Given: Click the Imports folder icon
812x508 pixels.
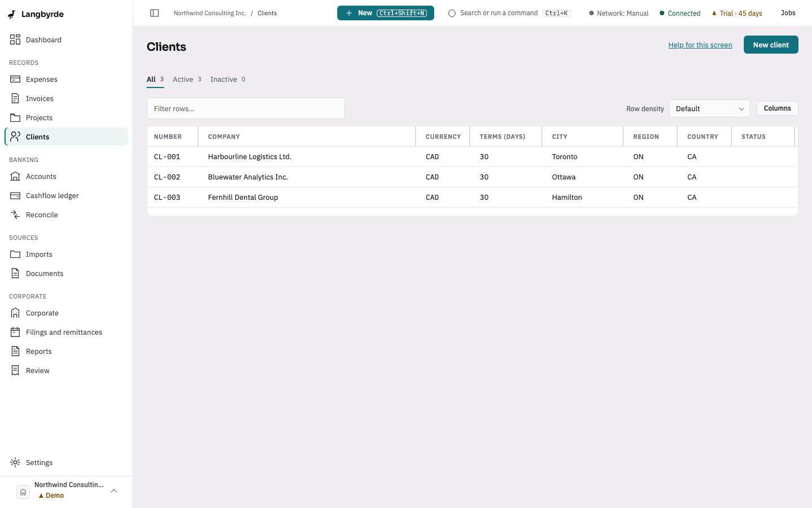Looking at the screenshot, I should click(15, 254).
